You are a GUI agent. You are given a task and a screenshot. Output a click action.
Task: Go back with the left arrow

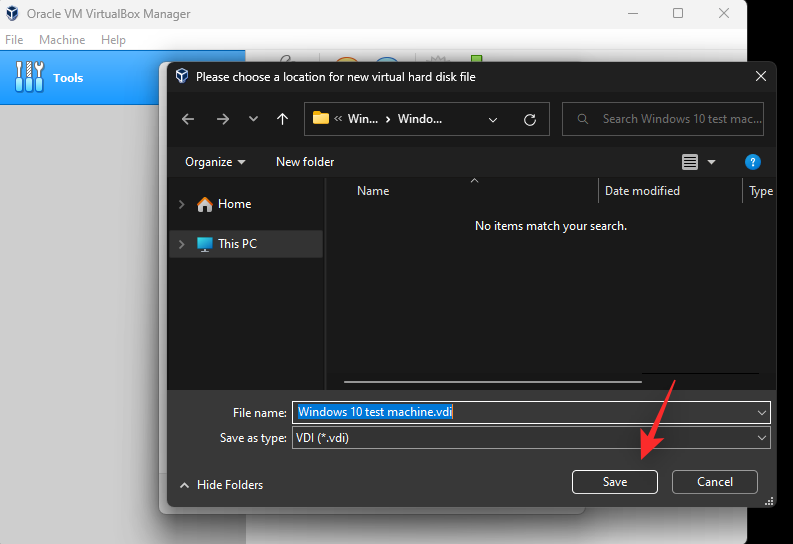point(188,119)
